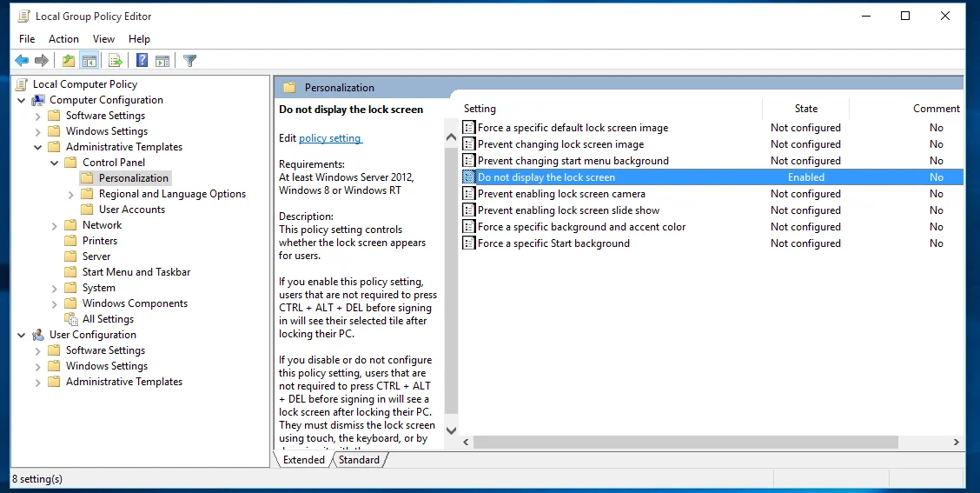Open the Edit policy setting link
980x493 pixels.
pos(330,138)
